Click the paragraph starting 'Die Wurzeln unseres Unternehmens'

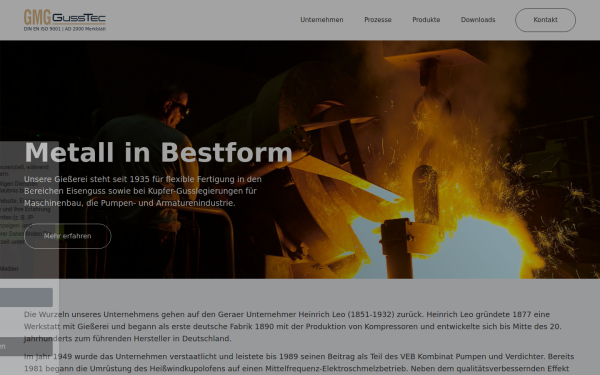pos(293,326)
